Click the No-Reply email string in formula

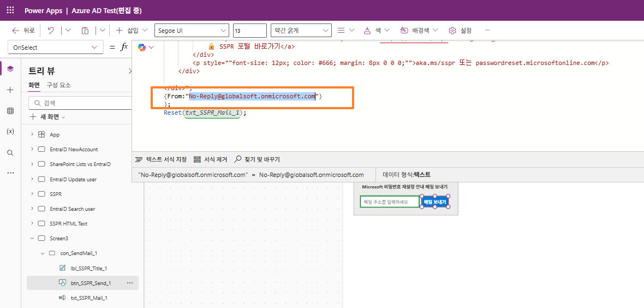(x=252, y=97)
